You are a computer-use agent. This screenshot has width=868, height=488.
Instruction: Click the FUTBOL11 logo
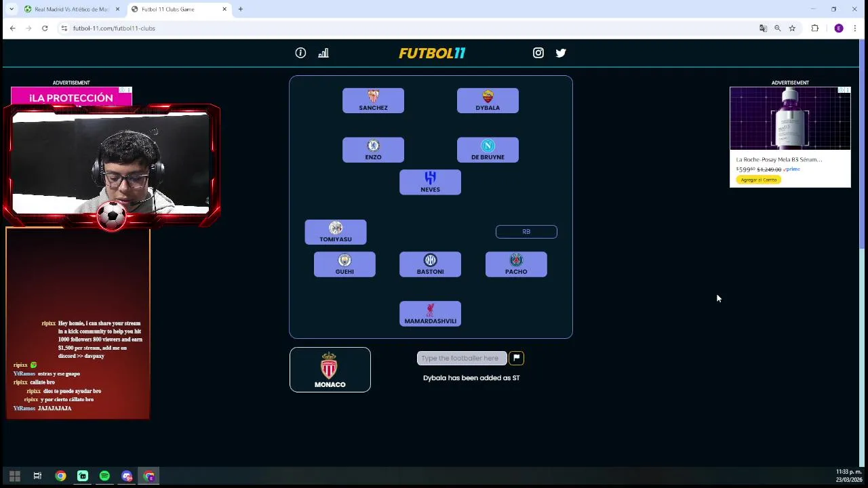[432, 53]
